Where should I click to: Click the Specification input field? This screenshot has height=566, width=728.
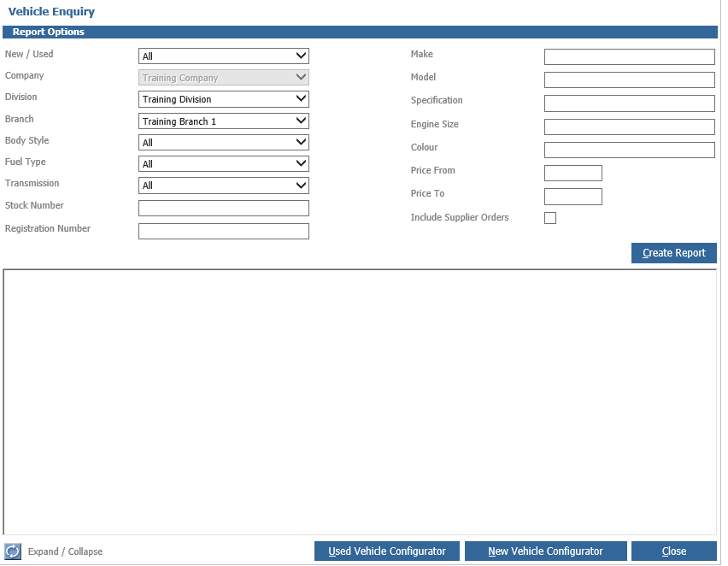[630, 103]
